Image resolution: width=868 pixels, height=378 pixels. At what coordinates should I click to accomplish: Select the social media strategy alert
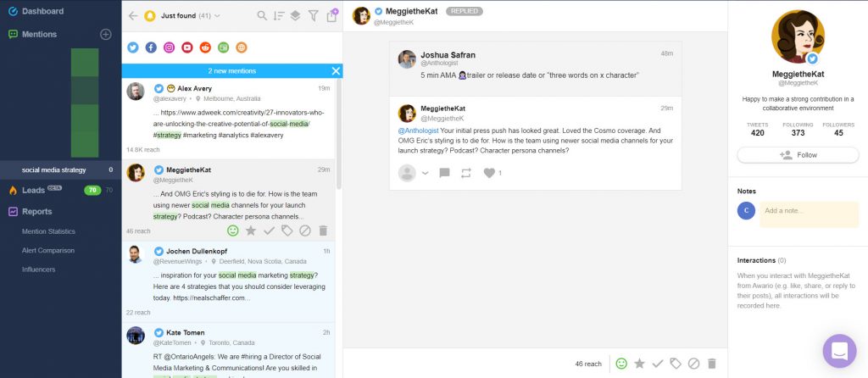tap(60, 170)
